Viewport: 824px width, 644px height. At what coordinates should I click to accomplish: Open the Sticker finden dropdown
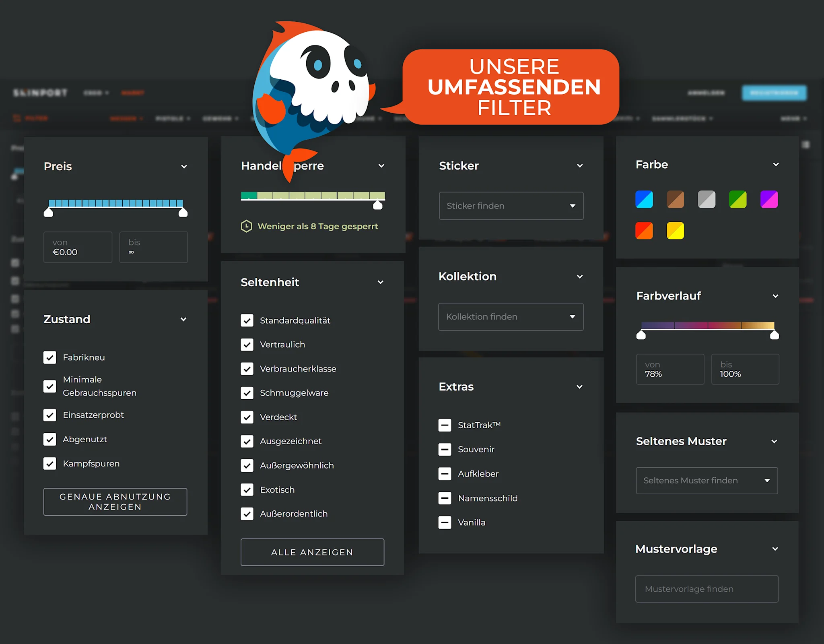511,206
